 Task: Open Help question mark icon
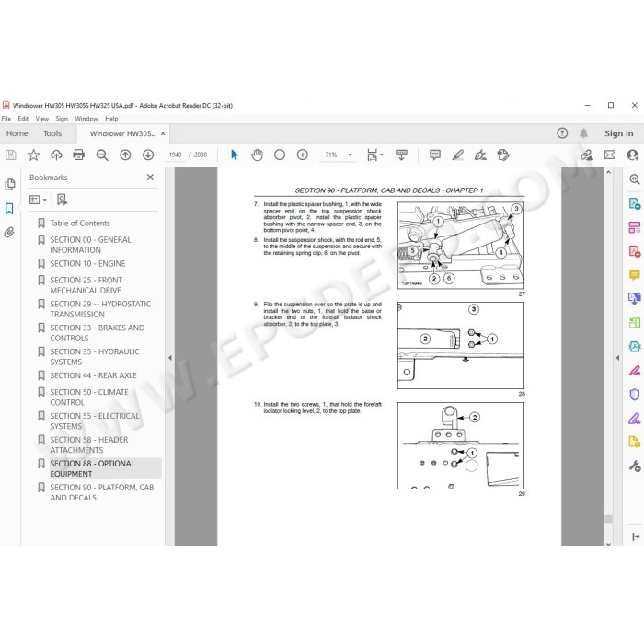[x=562, y=133]
